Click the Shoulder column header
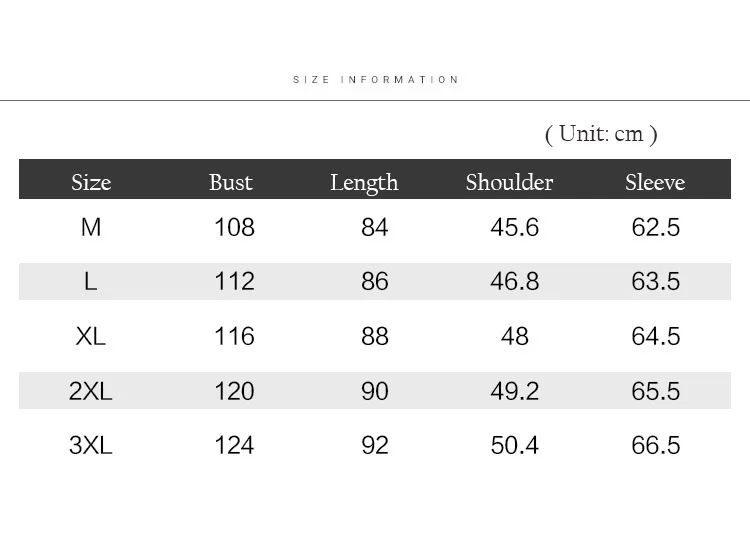Image resolution: width=750 pixels, height=541 pixels. click(509, 182)
